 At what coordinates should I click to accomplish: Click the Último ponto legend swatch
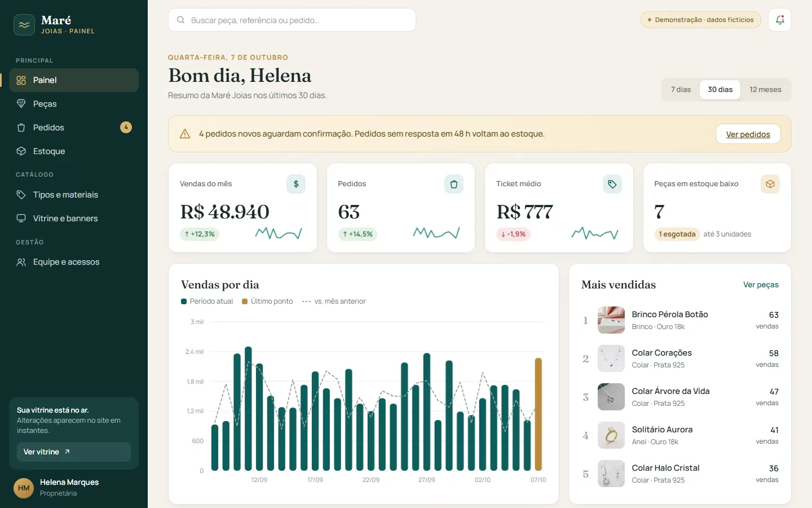click(245, 301)
